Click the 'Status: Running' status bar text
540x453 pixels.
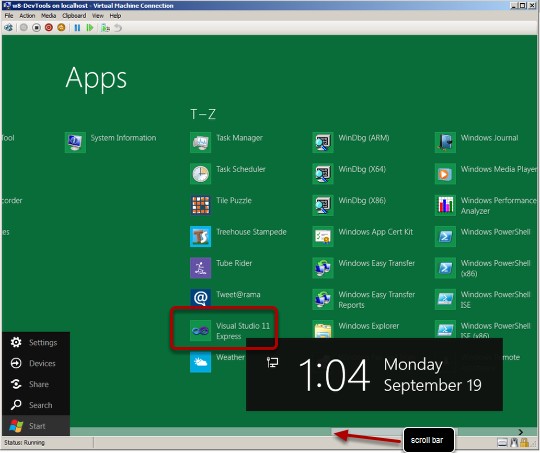pos(24,443)
